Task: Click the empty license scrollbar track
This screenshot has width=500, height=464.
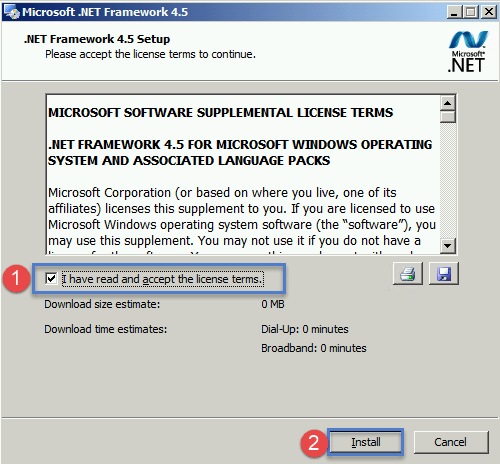Action: [x=447, y=181]
